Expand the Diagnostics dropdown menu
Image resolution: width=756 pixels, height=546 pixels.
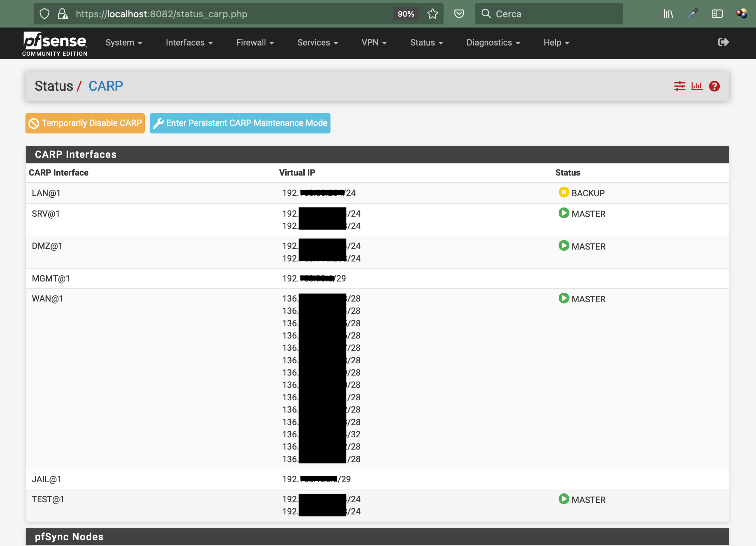tap(493, 42)
